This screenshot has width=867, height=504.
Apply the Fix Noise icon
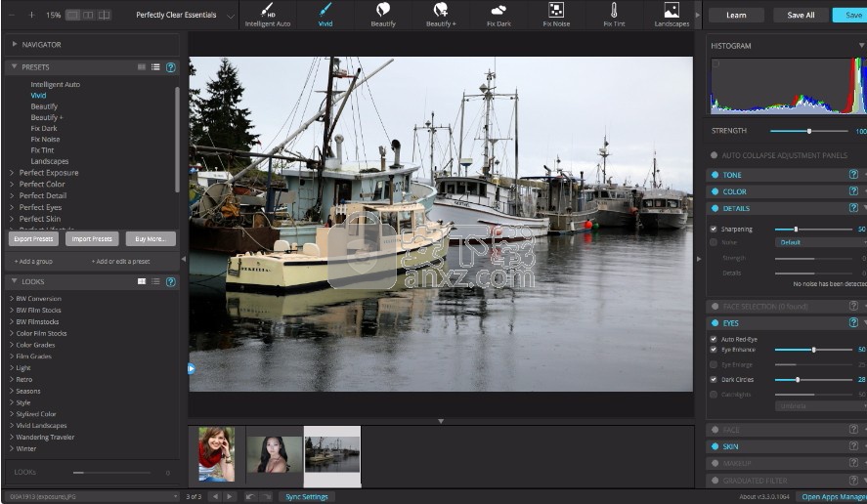click(556, 10)
